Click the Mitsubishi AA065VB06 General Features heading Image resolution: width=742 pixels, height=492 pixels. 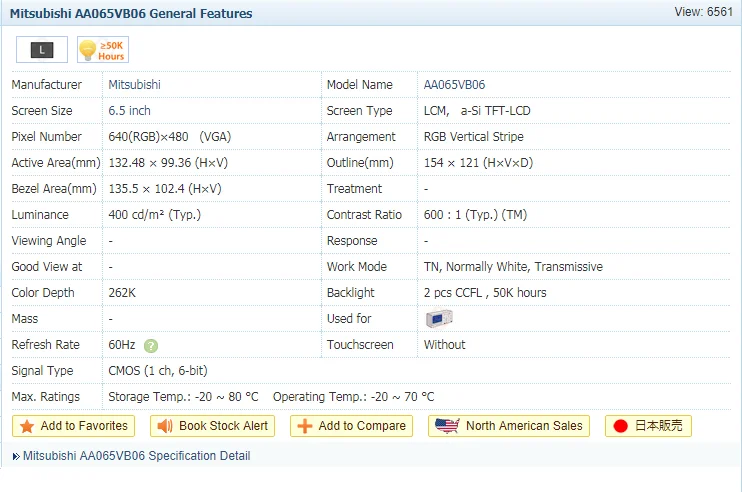[131, 13]
